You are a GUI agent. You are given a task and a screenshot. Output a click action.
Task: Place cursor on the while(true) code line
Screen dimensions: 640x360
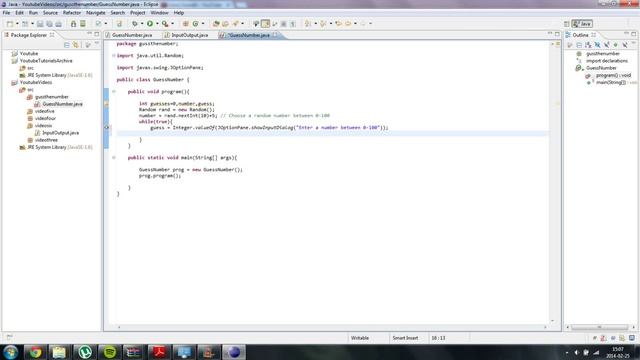156,122
